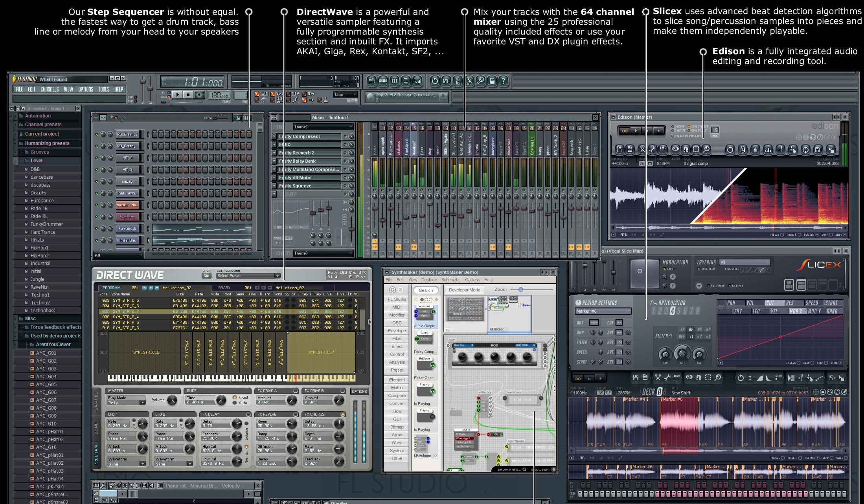Click Slicex scissors edit icon

(x=658, y=378)
